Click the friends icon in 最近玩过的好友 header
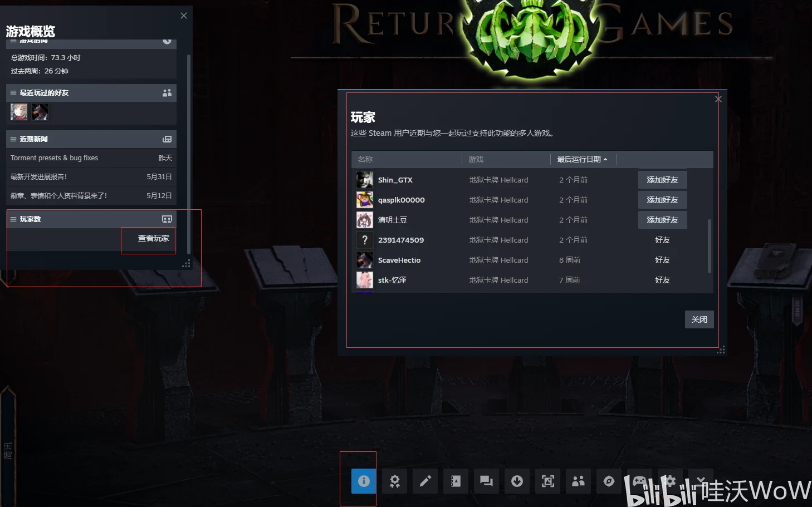 pyautogui.click(x=167, y=93)
